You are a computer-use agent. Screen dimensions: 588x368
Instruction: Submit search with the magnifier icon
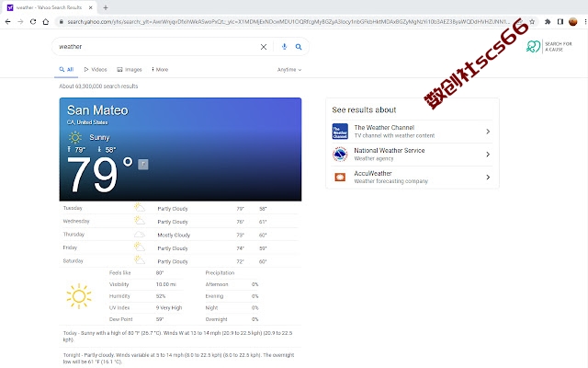299,47
